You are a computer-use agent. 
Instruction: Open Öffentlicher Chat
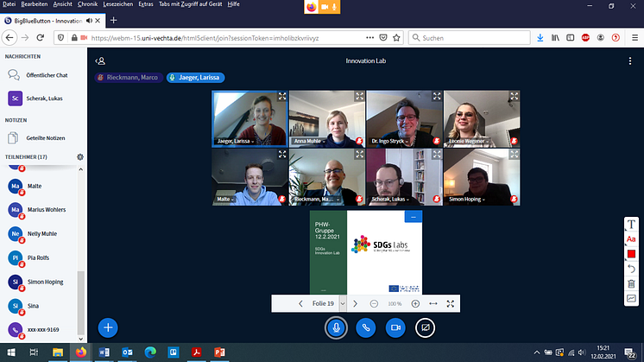point(41,75)
